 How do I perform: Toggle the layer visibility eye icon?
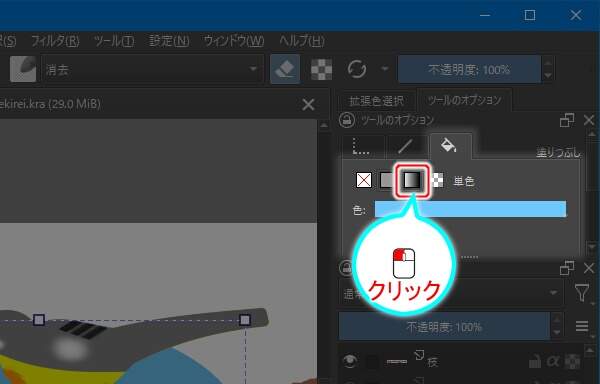tap(350, 361)
